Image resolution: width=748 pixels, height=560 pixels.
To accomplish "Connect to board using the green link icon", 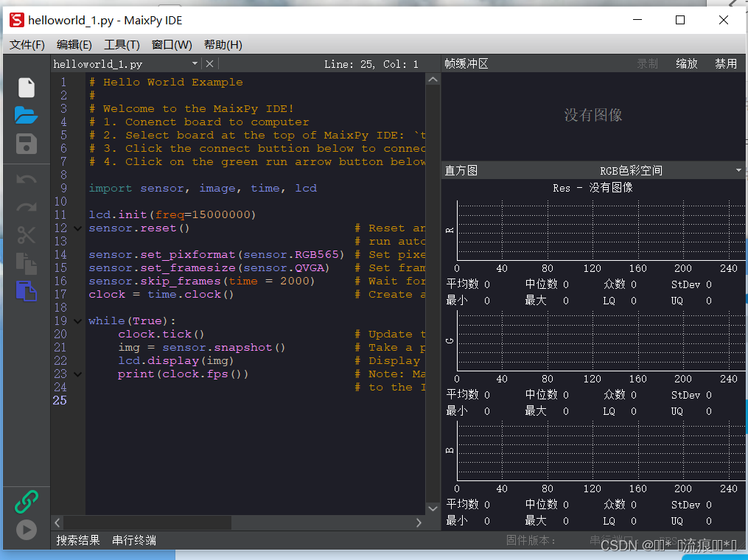I will coord(27,501).
